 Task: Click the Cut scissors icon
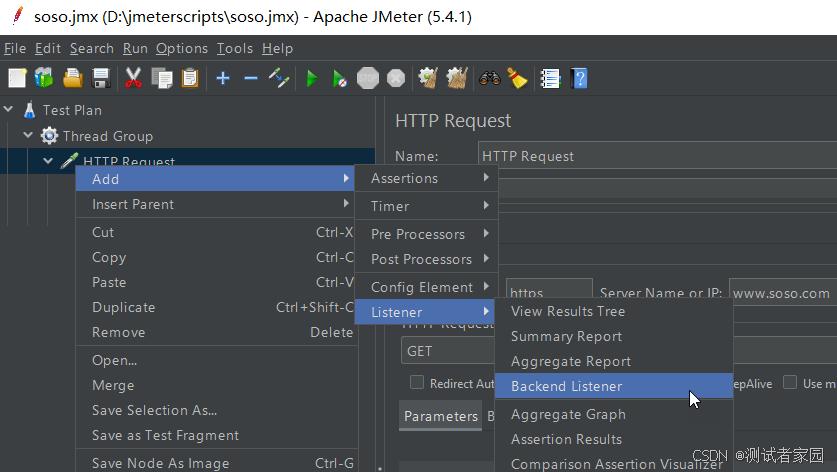tap(133, 78)
